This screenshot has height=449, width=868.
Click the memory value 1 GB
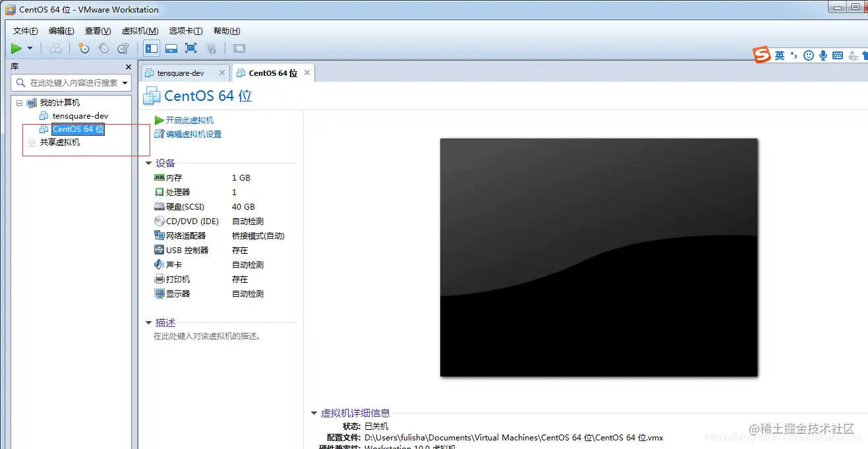click(x=241, y=178)
